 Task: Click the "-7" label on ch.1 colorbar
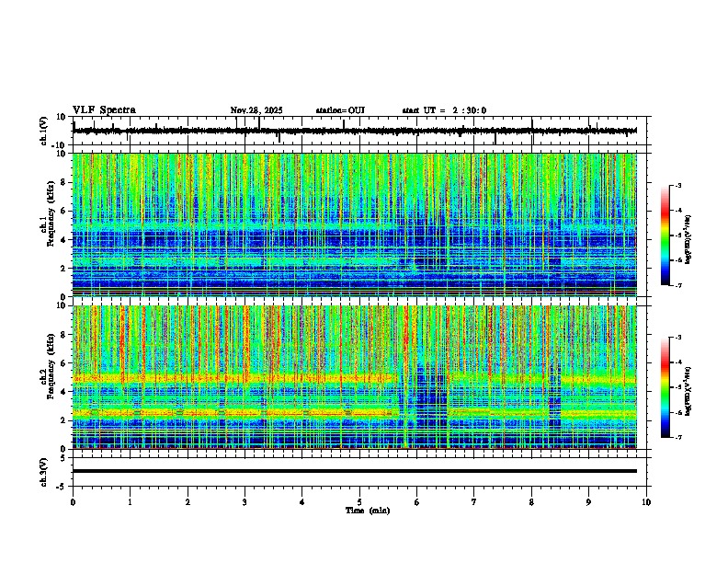678,286
